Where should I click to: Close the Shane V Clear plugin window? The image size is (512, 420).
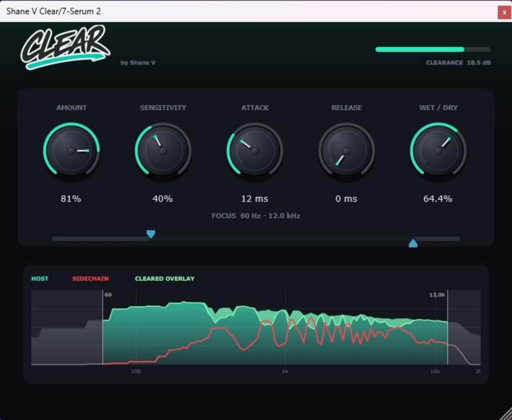504,12
